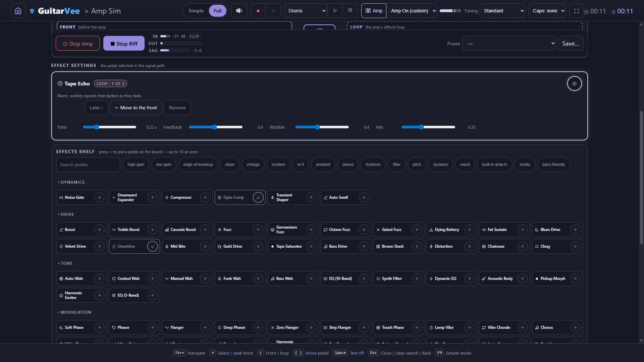Switch to Simple mode
The width and height of the screenshot is (644, 362).
[x=196, y=11]
